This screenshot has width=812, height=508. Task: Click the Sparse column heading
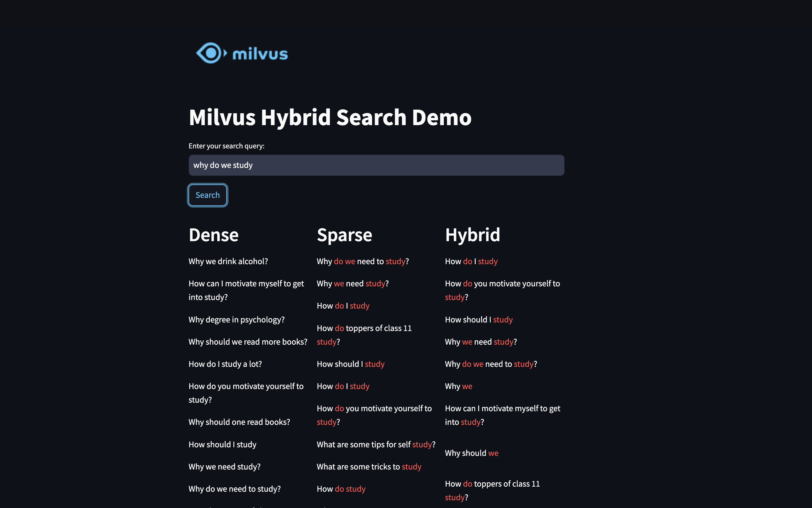(344, 235)
